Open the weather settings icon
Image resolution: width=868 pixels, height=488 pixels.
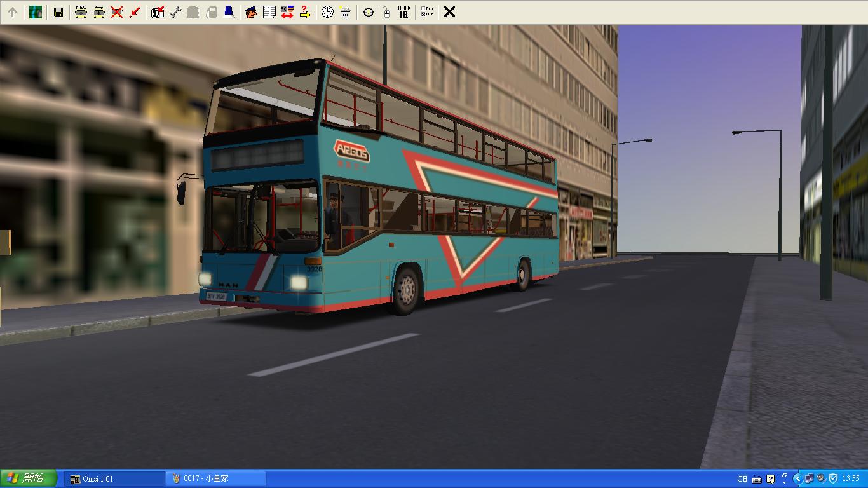click(345, 12)
